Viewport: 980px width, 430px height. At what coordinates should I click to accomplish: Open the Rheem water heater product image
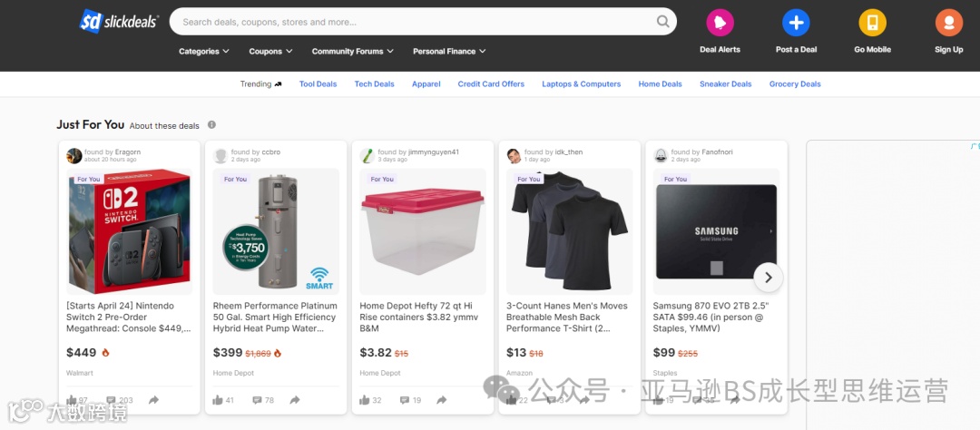[276, 231]
